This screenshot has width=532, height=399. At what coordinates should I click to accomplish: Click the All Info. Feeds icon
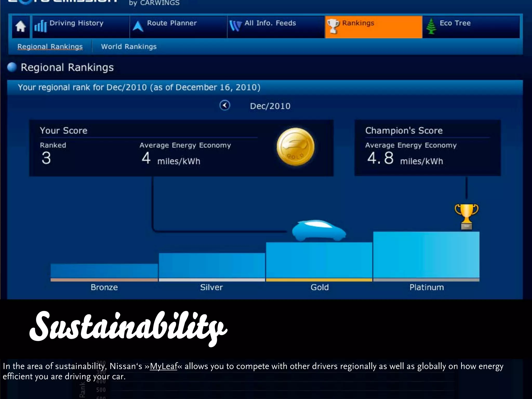coord(235,26)
